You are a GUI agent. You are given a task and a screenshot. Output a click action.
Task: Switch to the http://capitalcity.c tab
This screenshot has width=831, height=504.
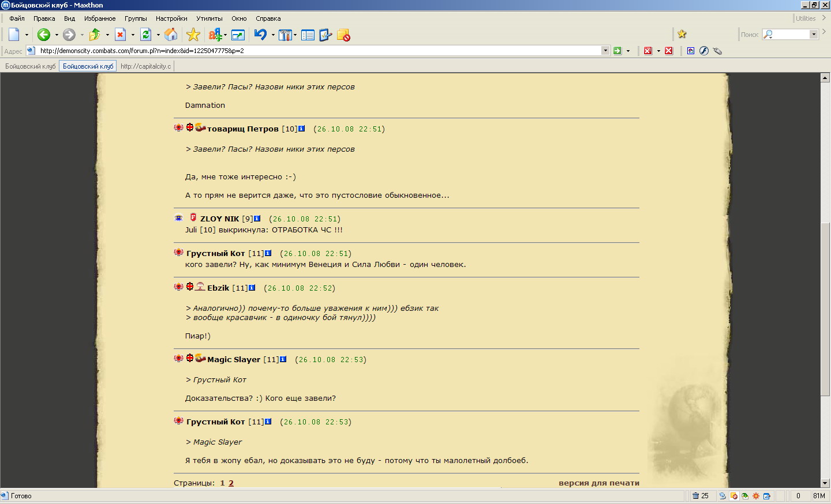pyautogui.click(x=145, y=66)
